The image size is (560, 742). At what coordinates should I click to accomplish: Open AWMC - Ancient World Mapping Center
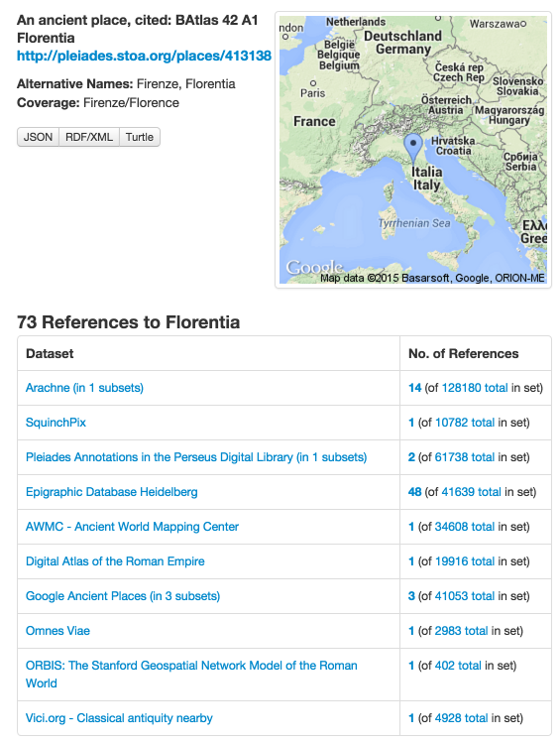pos(133,527)
